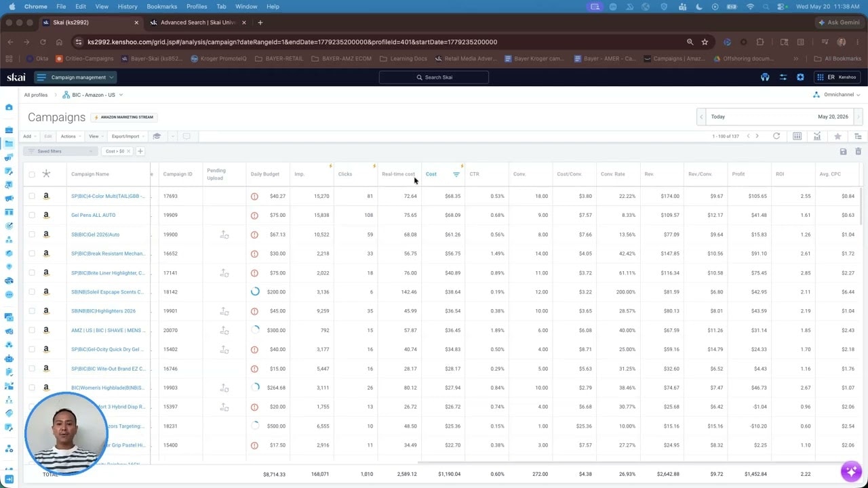Open the Gel Pens ALL AUTO campaign link

tap(94, 216)
